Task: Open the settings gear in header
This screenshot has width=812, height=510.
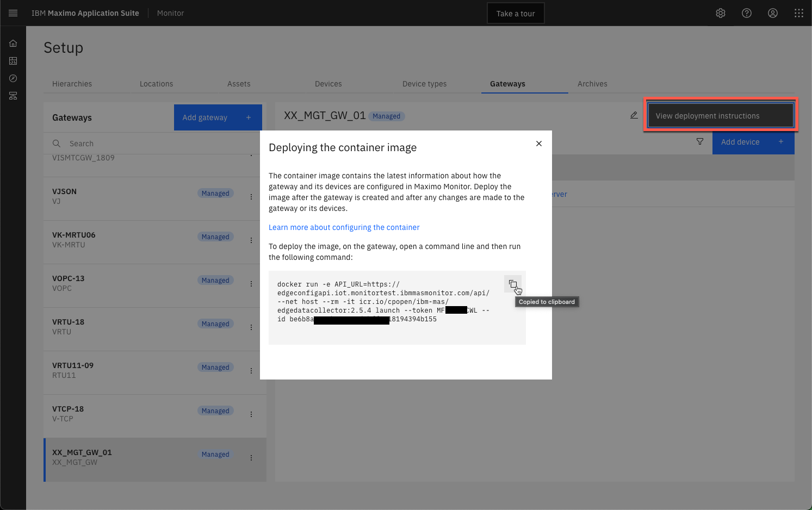Action: click(721, 13)
